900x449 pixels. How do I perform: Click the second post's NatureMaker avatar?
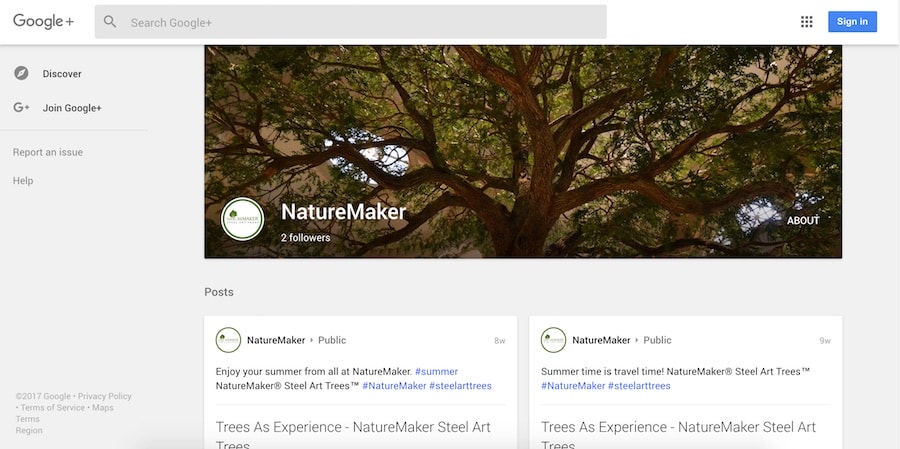tap(553, 340)
